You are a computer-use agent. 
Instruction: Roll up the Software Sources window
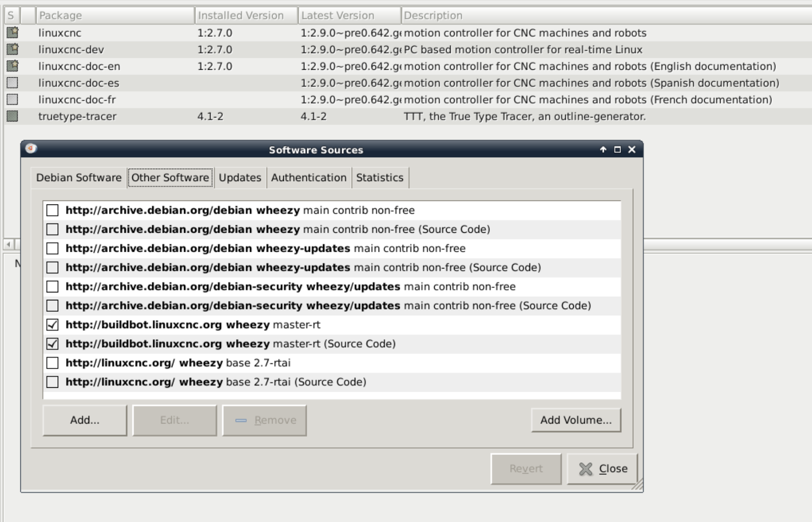603,150
